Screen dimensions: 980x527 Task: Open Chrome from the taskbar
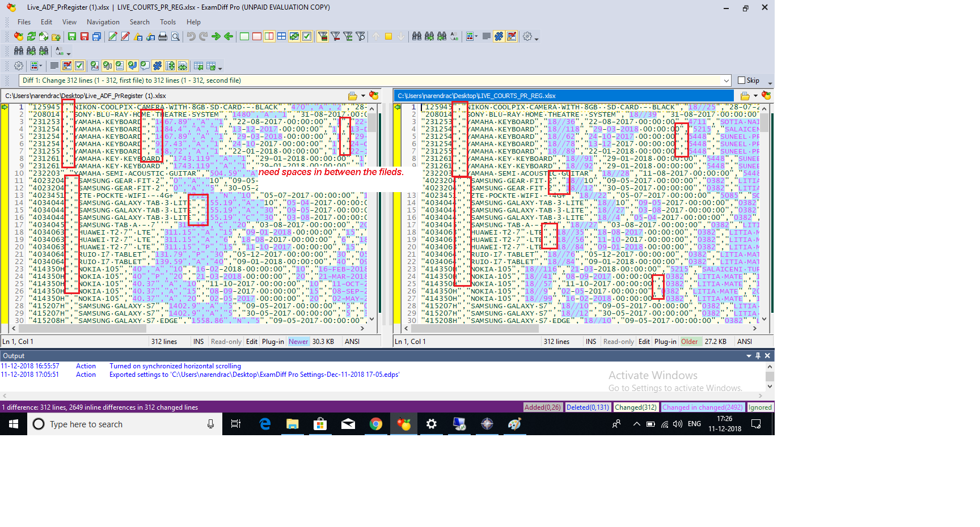click(x=375, y=424)
